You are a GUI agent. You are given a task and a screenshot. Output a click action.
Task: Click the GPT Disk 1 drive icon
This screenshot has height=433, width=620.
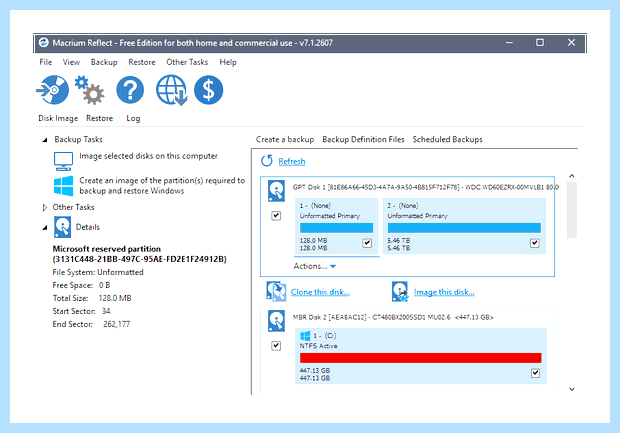[x=276, y=191]
